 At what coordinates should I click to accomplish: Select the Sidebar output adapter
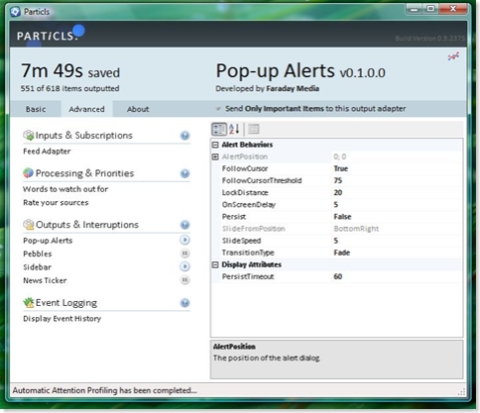(x=37, y=267)
